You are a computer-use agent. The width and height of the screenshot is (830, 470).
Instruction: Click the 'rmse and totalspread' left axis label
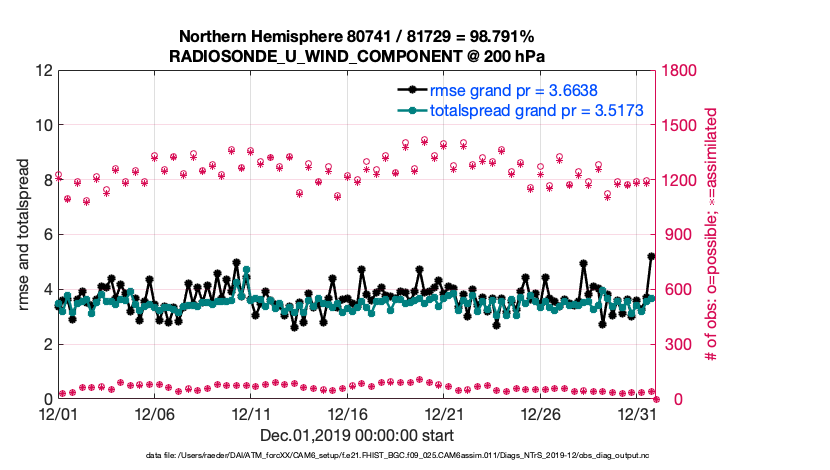[23, 235]
